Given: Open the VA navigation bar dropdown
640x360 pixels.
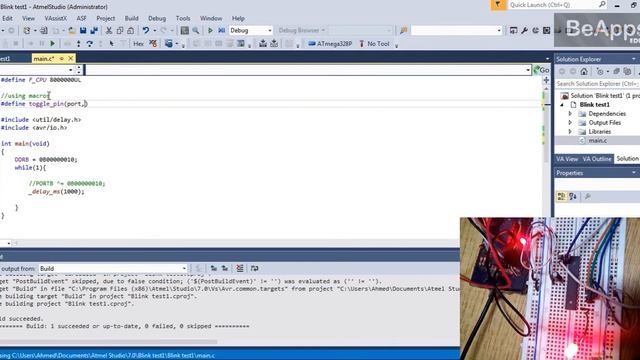Looking at the screenshot, I should click(x=528, y=70).
